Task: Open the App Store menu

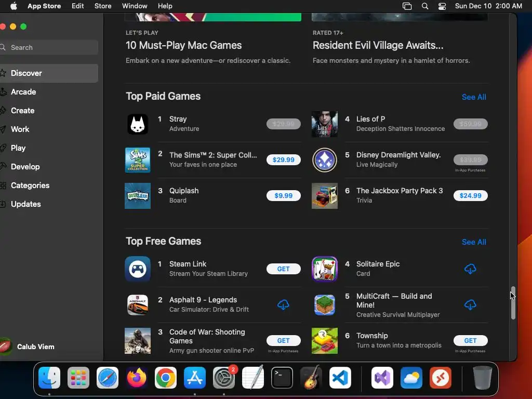Action: pos(44,6)
